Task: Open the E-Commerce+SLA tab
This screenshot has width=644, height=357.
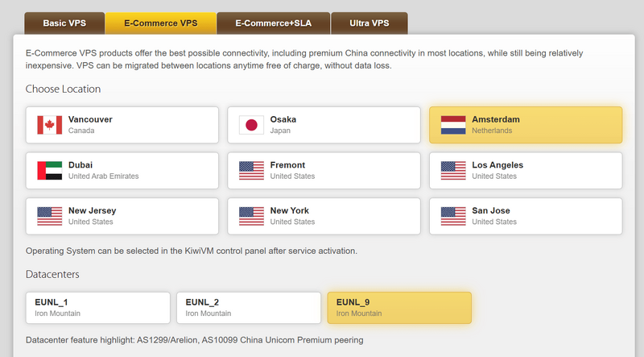Action: pos(273,23)
